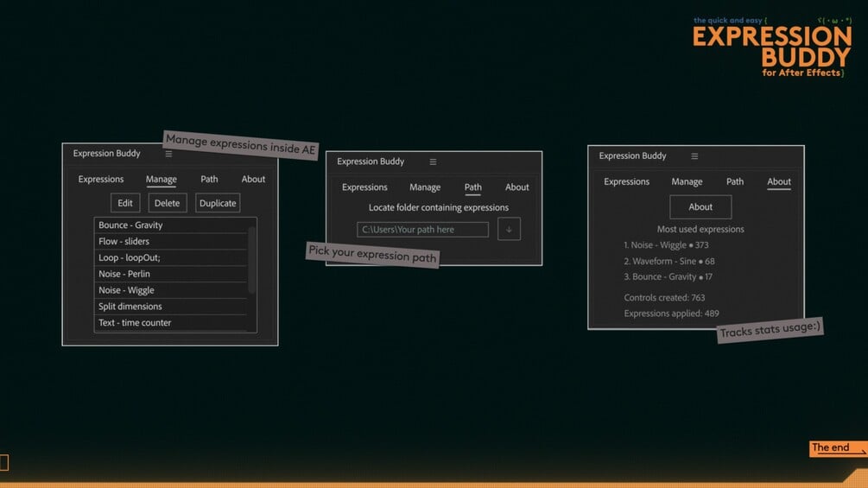Open the Path panel's hamburger menu icon
Screen dimensions: 868x488
tap(433, 162)
